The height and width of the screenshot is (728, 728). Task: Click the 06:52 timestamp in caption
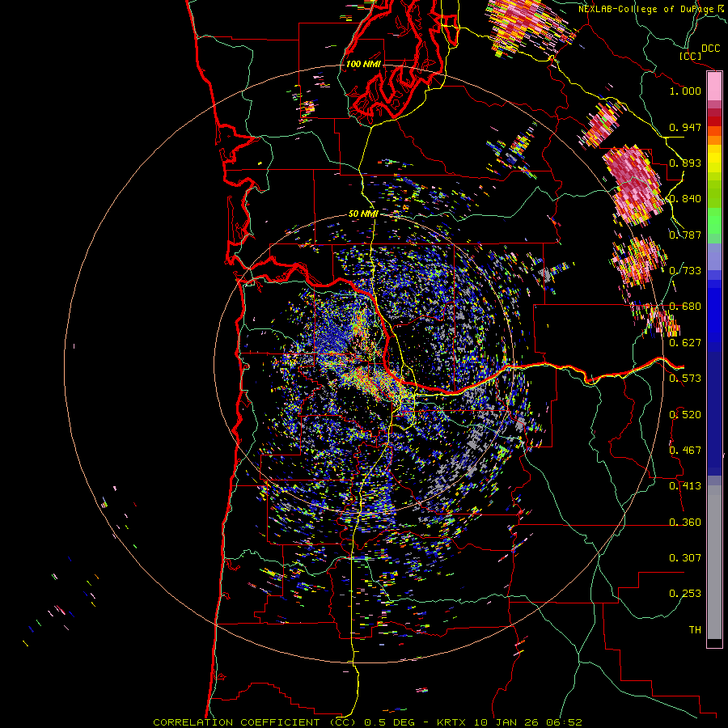click(x=565, y=722)
